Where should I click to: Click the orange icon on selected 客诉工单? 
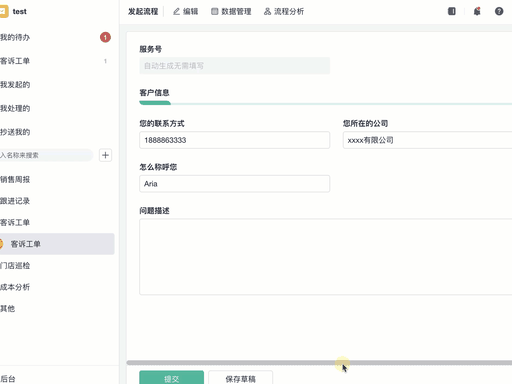[1, 244]
